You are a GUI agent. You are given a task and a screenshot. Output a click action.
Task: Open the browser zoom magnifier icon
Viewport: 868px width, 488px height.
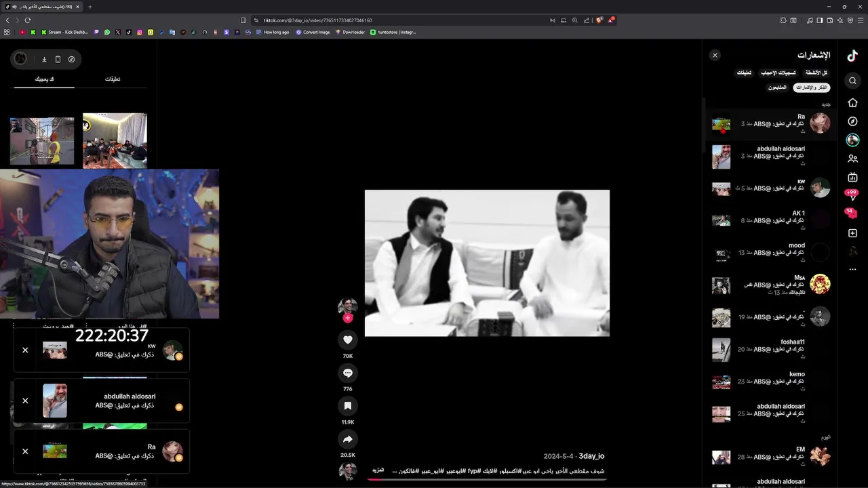click(x=575, y=20)
